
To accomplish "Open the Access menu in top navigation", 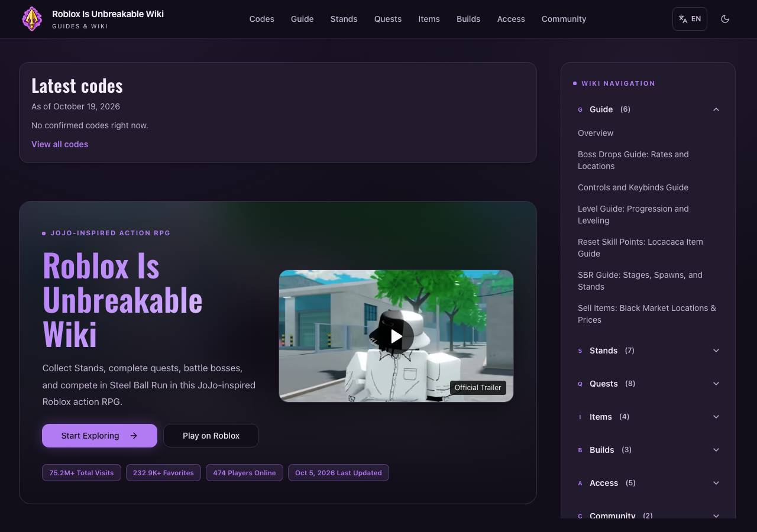I will [511, 19].
